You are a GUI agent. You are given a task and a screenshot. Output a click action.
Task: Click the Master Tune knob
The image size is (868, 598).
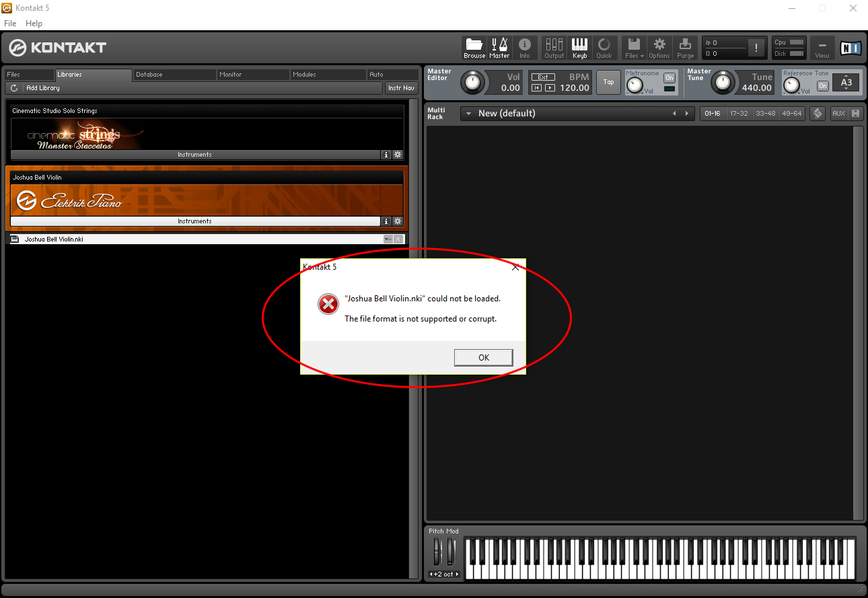coord(723,82)
